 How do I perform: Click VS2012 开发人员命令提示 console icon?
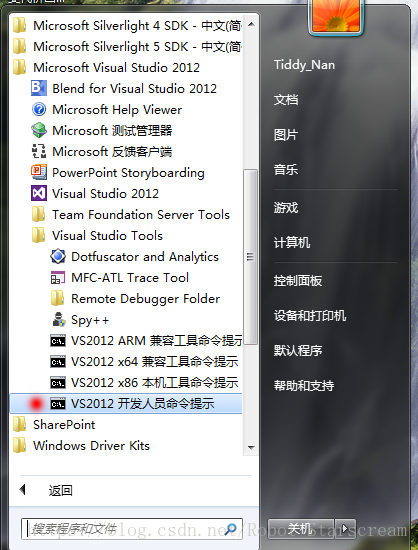pyautogui.click(x=58, y=404)
